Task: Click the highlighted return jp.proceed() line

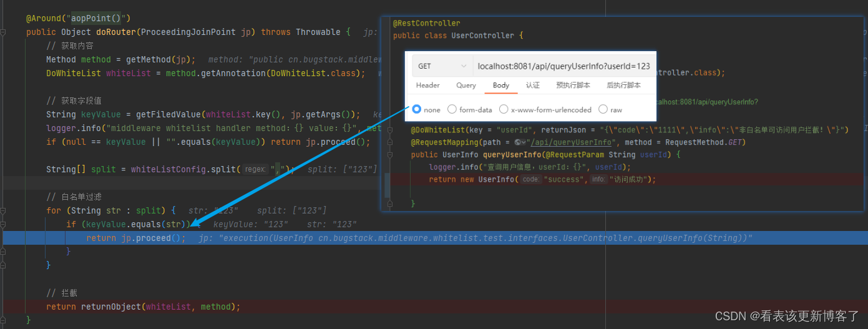Action: pyautogui.click(x=434, y=238)
